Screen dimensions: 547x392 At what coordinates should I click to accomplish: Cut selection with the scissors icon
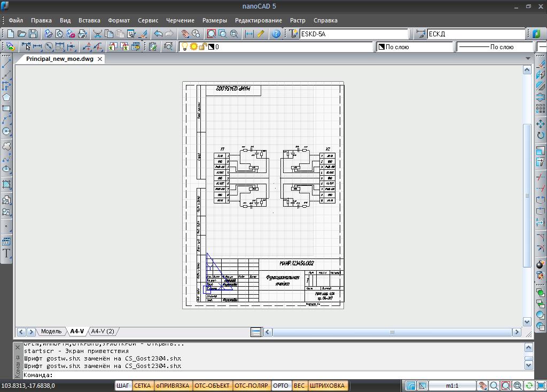98,34
